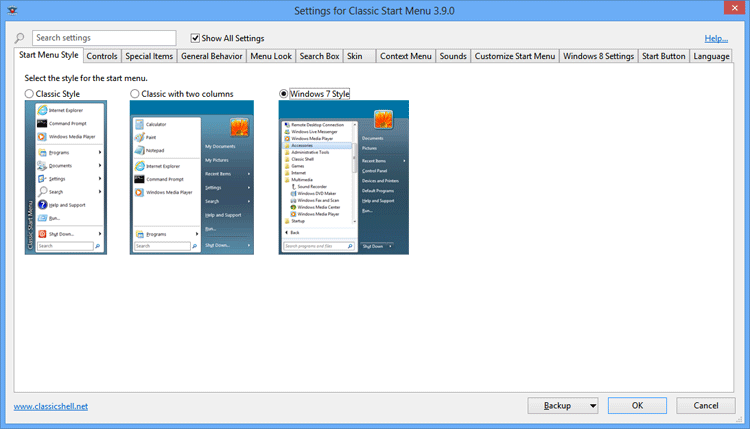The height and width of the screenshot is (429, 750).
Task: Click the OK button
Action: coord(637,406)
